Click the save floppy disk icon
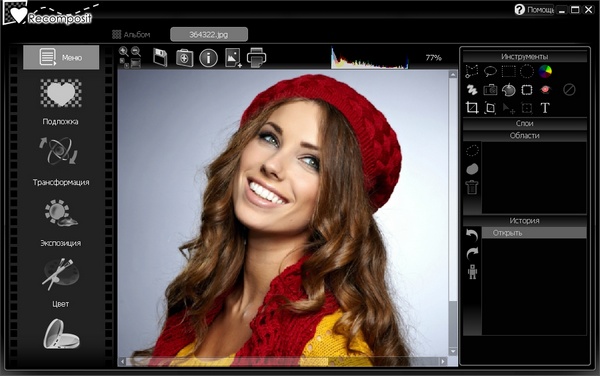 click(x=160, y=58)
